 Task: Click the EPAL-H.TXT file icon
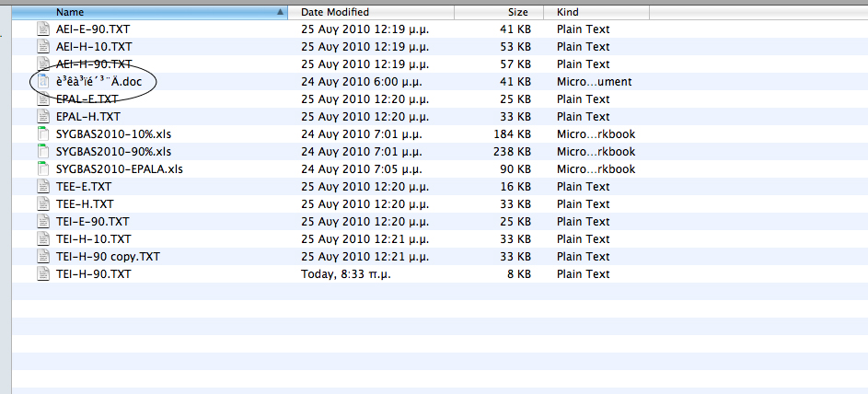pyautogui.click(x=43, y=117)
